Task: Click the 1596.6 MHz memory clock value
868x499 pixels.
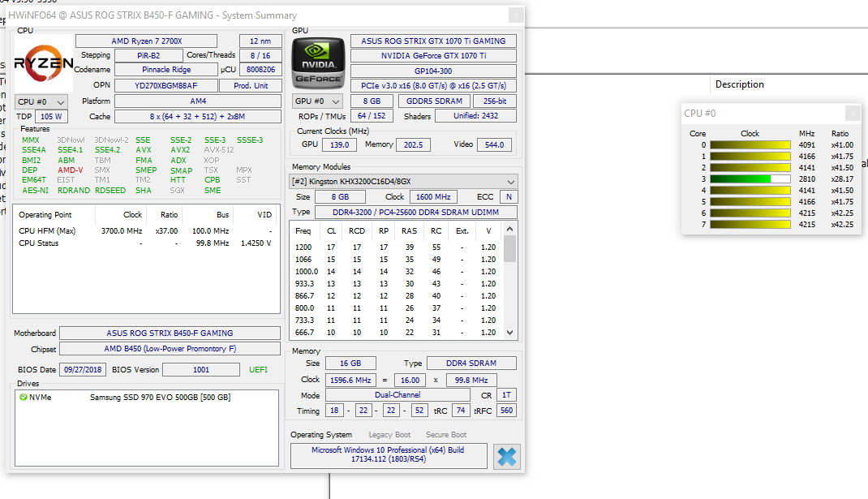Action: [x=350, y=381]
